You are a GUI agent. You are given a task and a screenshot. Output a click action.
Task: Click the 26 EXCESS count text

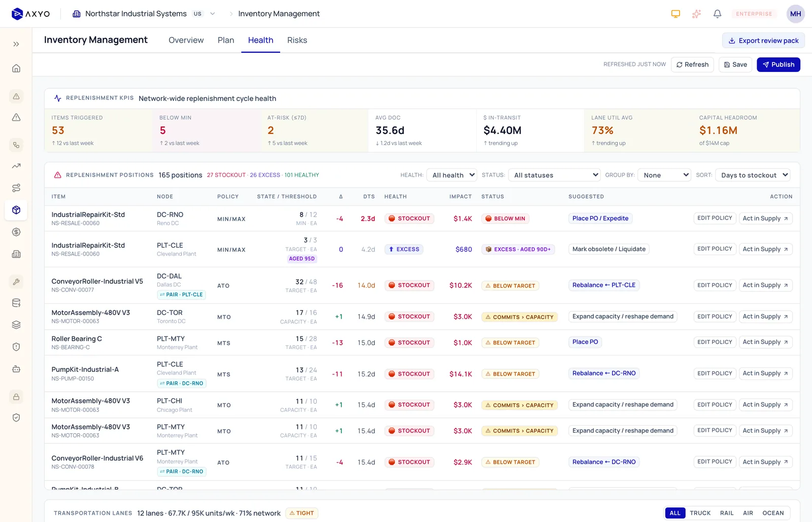coord(265,175)
